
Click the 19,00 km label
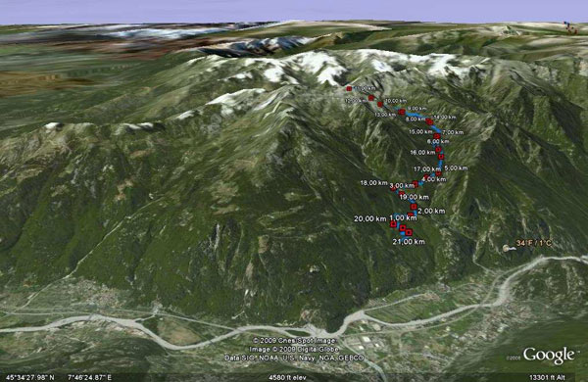tap(414, 197)
